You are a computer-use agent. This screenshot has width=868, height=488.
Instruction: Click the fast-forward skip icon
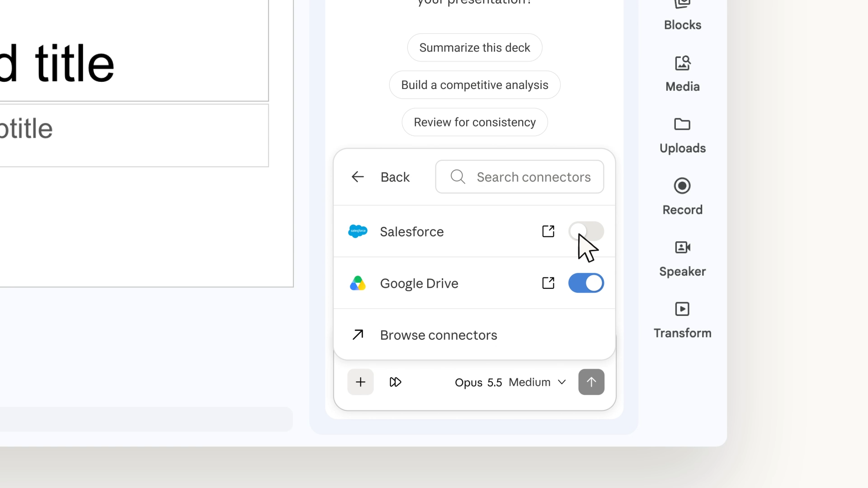click(395, 382)
